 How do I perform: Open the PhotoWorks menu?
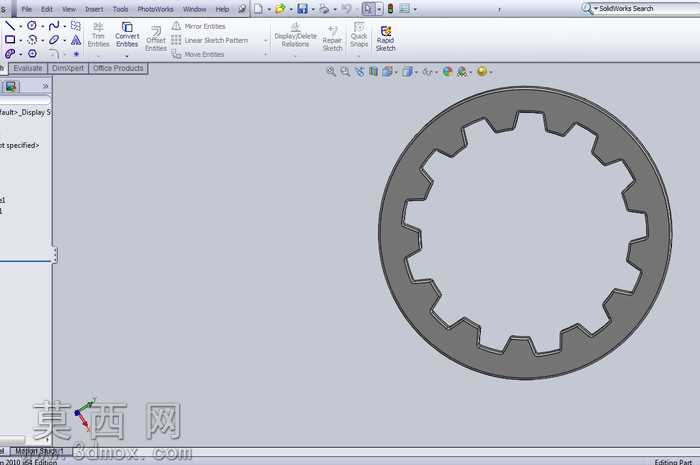coord(155,9)
